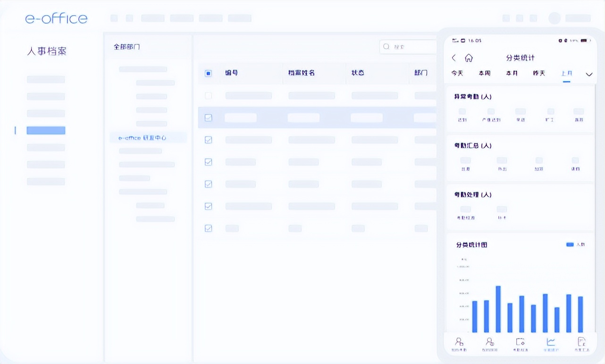Click the tallest bar in 分类统计图
605x364 pixels.
[x=498, y=309]
